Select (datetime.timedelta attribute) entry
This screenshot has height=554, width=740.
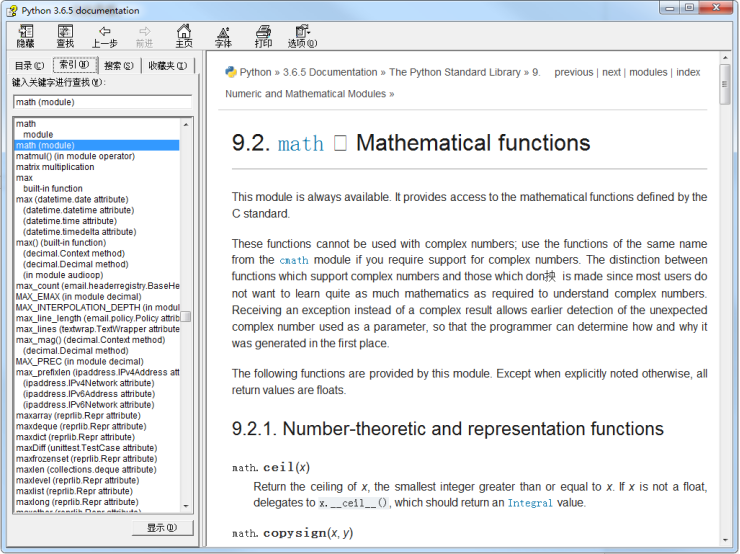tap(80, 232)
